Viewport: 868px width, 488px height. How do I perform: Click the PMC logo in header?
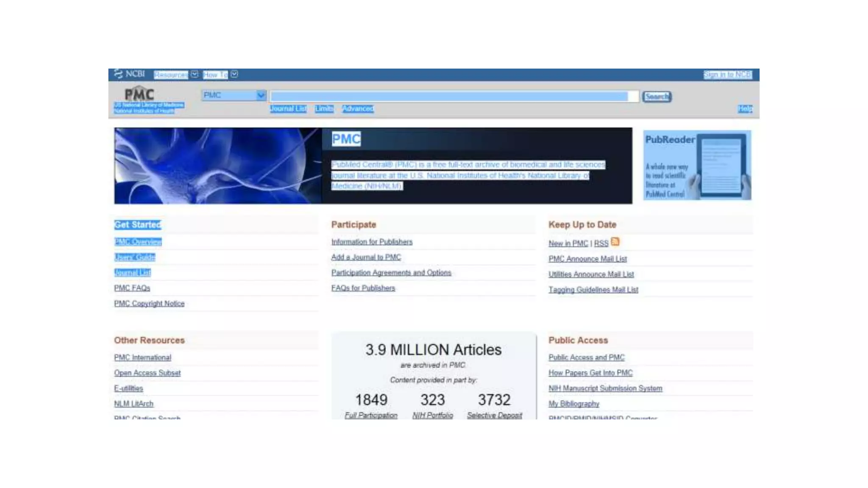(139, 94)
